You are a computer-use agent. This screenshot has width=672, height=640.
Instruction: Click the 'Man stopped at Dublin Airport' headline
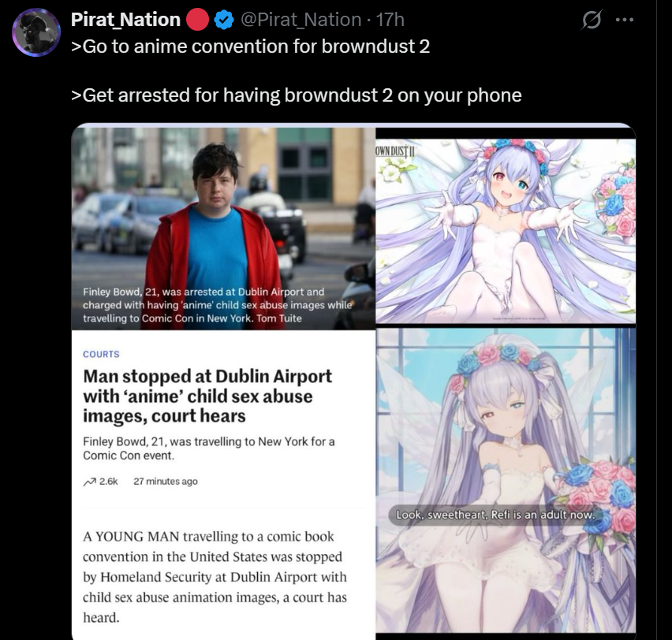pyautogui.click(x=207, y=396)
